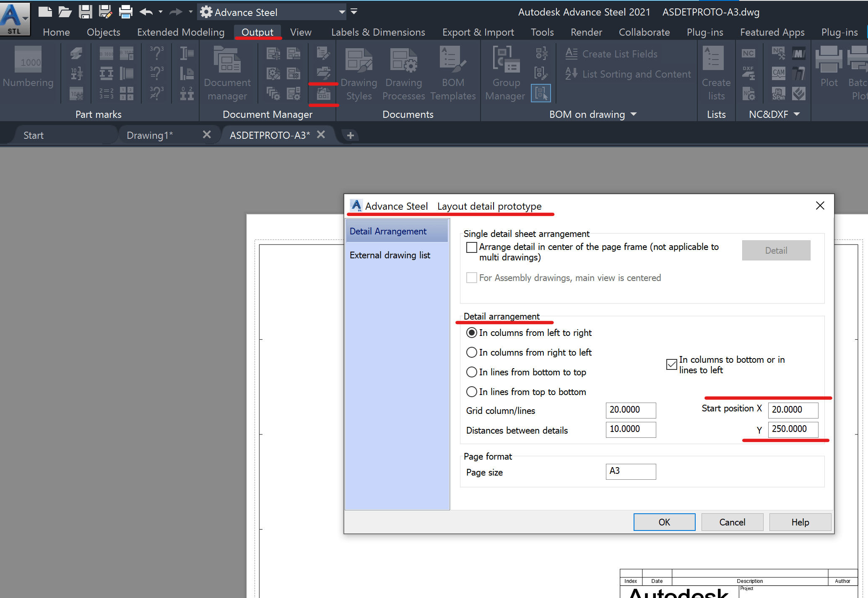This screenshot has height=598, width=868.
Task: Open the Advance Steel workspace dropdown
Action: 342,12
